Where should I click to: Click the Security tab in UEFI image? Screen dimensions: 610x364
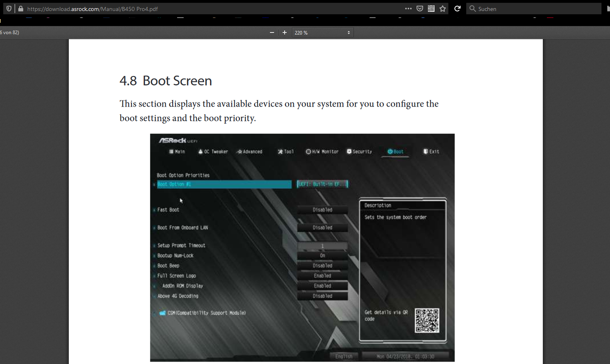pos(360,152)
